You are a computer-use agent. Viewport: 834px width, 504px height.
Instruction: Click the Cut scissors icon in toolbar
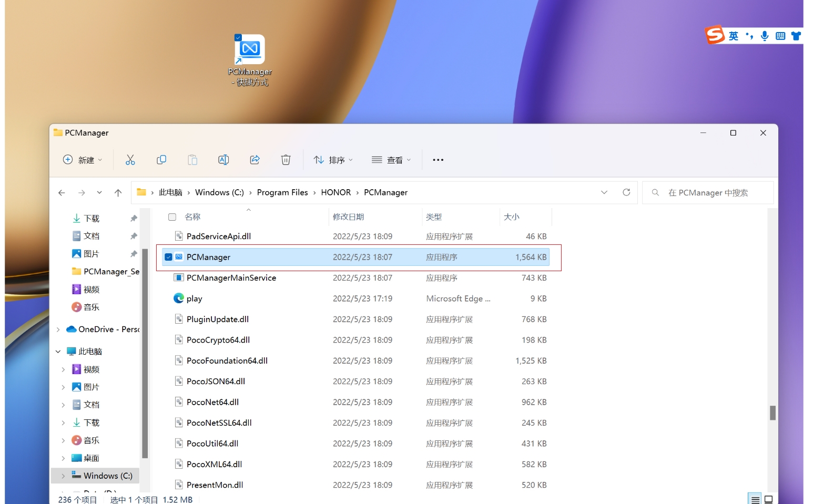click(x=130, y=160)
